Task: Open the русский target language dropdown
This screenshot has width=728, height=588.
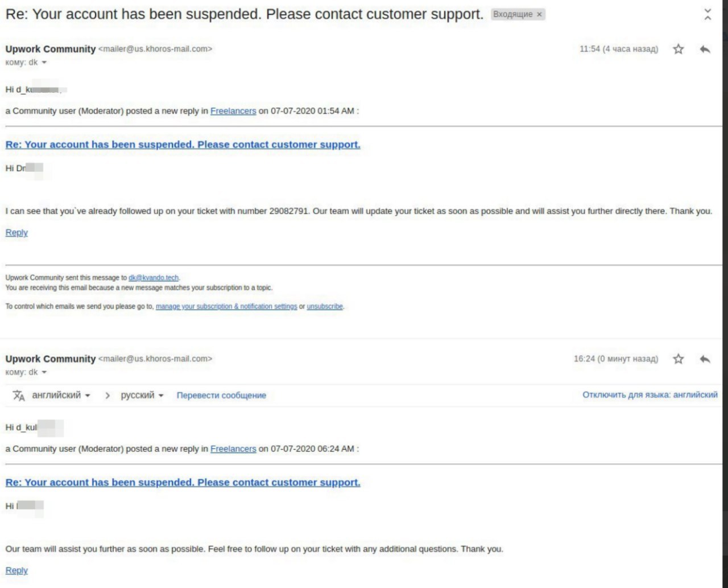Action: coord(142,395)
